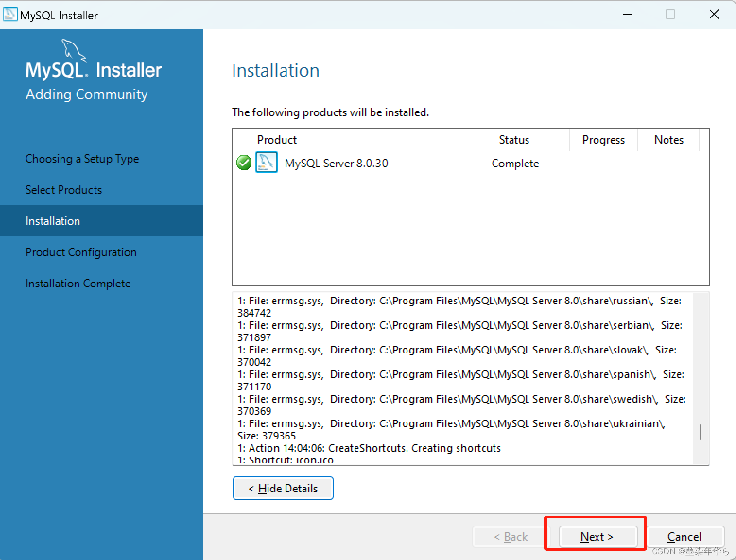
Task: Click the Cancel button
Action: pyautogui.click(x=684, y=536)
